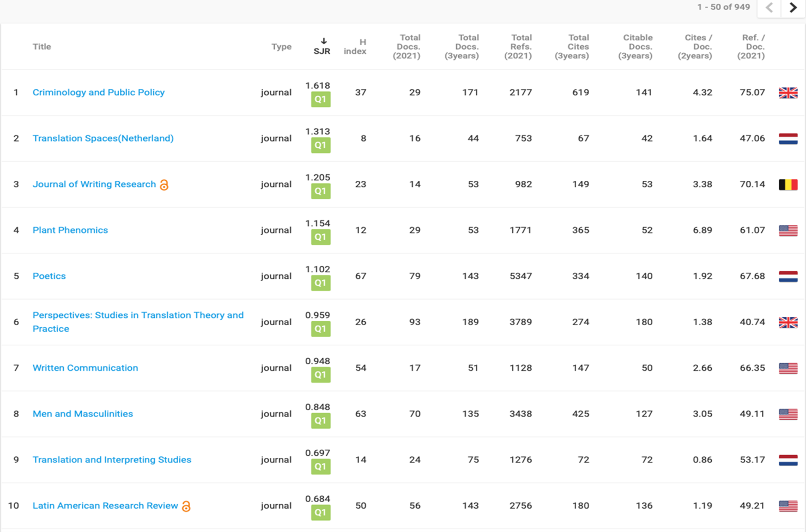Open Translation and Interpreting Studies link
806x532 pixels.
[112, 460]
